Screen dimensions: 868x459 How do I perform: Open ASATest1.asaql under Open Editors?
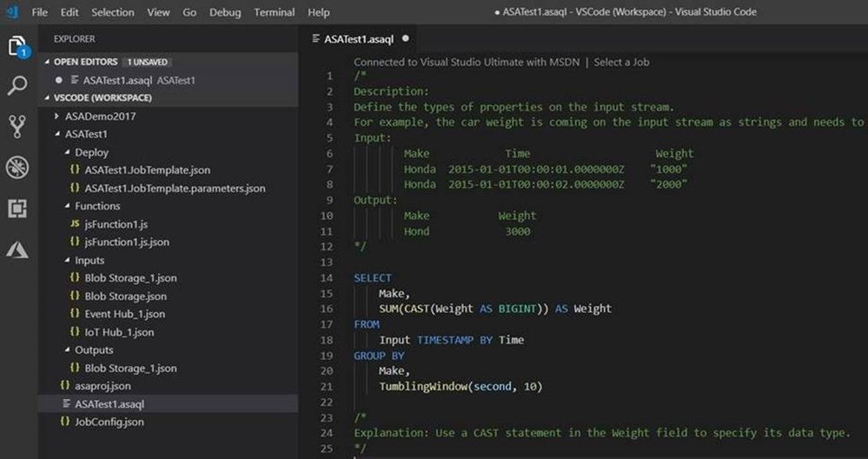169,80
